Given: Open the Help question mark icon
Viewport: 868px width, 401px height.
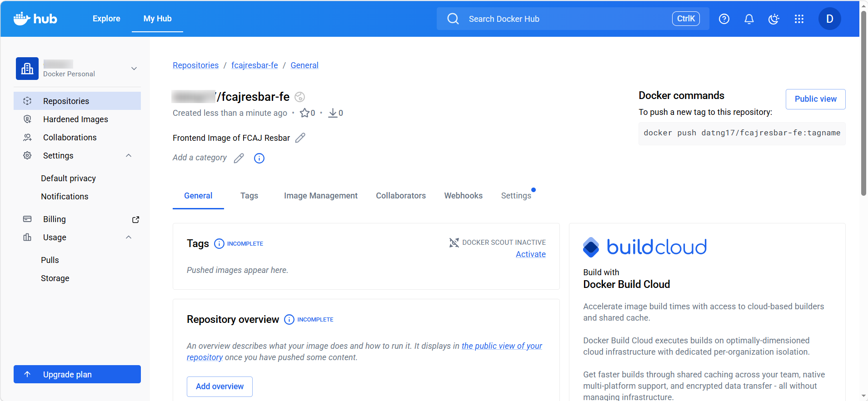Looking at the screenshot, I should (x=724, y=19).
